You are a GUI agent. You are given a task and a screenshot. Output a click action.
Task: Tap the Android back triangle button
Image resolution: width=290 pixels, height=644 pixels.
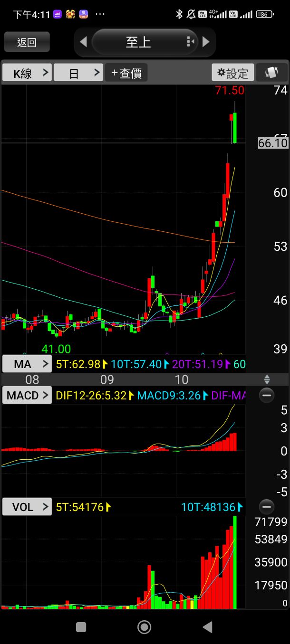(x=207, y=627)
